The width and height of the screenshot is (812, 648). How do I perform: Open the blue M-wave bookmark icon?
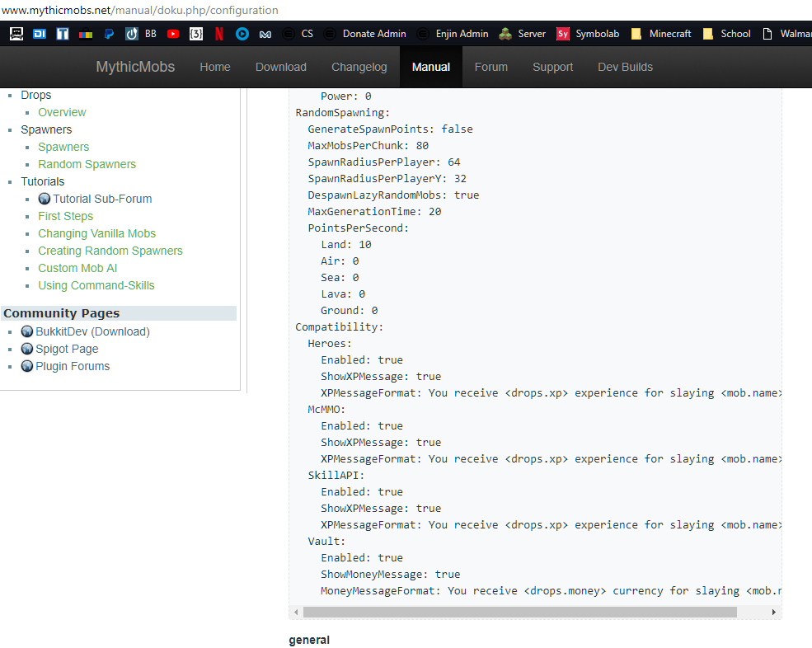pos(265,34)
